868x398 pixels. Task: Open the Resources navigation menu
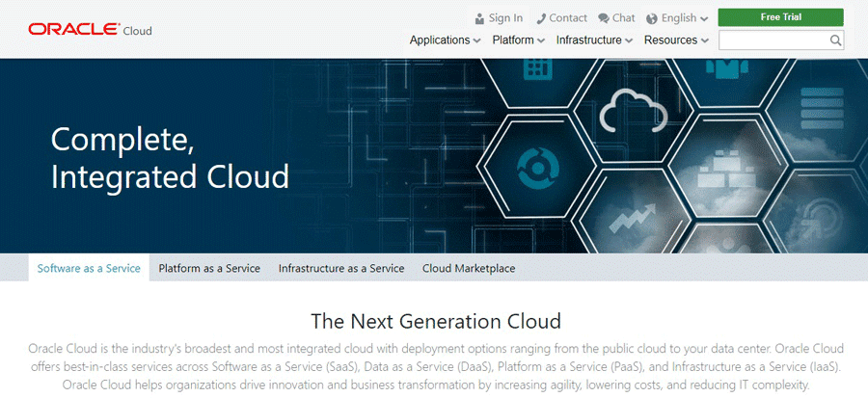(x=676, y=40)
